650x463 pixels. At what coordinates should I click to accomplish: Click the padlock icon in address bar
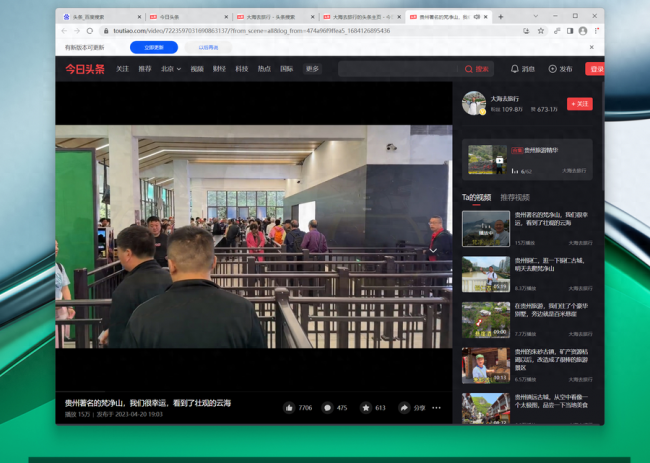[106, 31]
